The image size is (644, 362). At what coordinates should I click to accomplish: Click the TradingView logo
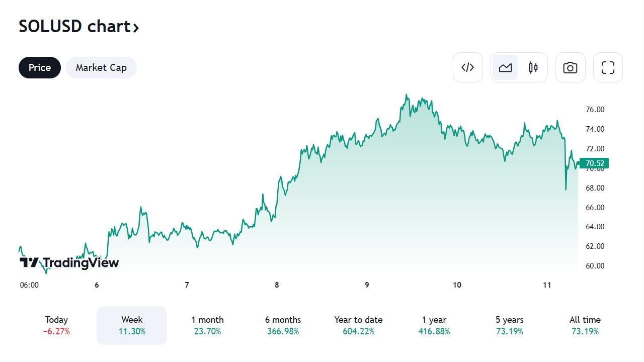point(69,262)
